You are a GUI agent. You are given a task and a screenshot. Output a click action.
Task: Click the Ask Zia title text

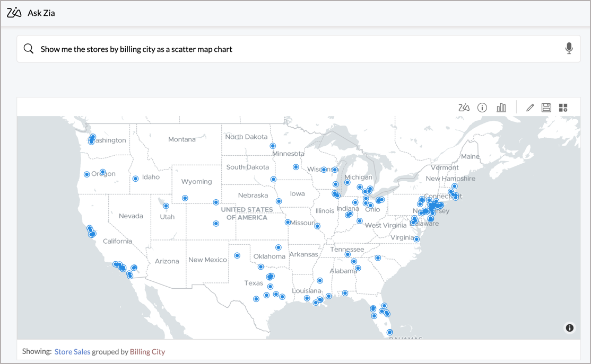click(41, 13)
